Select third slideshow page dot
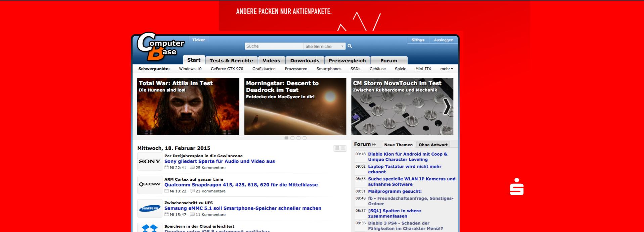 click(x=298, y=138)
